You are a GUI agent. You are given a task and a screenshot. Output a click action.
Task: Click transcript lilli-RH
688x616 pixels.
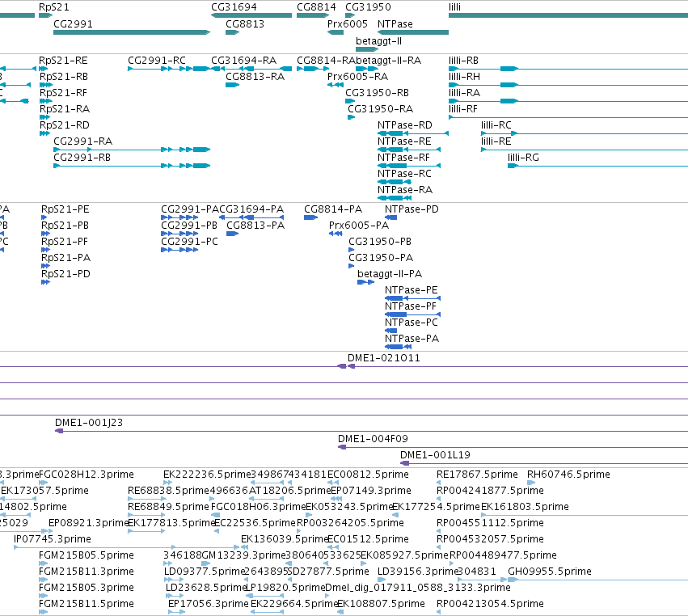point(568,85)
